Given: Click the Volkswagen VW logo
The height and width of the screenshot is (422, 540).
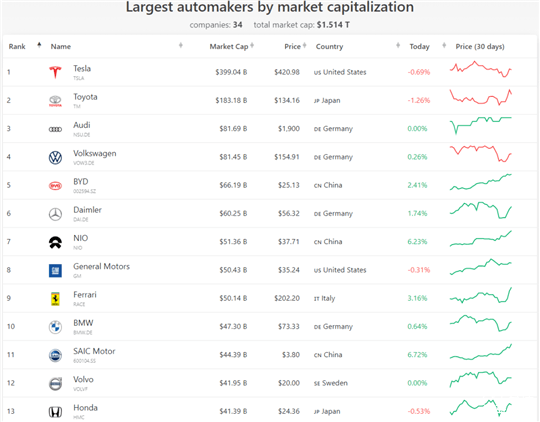Looking at the screenshot, I should pos(55,157).
